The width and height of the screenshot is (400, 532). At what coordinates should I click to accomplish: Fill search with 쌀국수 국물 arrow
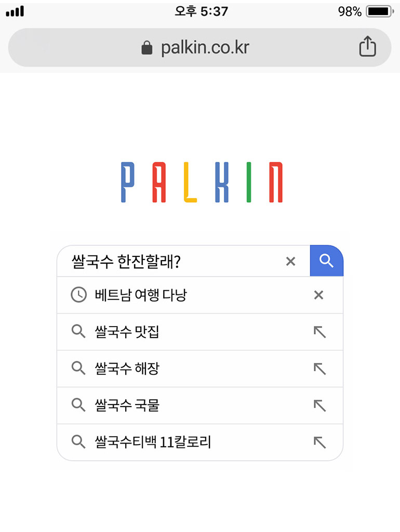pyautogui.click(x=319, y=406)
